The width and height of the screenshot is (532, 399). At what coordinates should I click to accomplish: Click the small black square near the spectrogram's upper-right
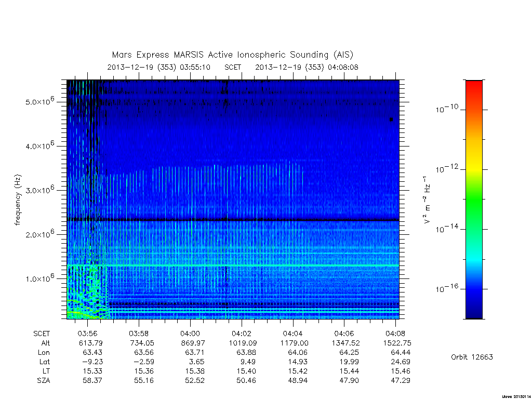pos(391,119)
